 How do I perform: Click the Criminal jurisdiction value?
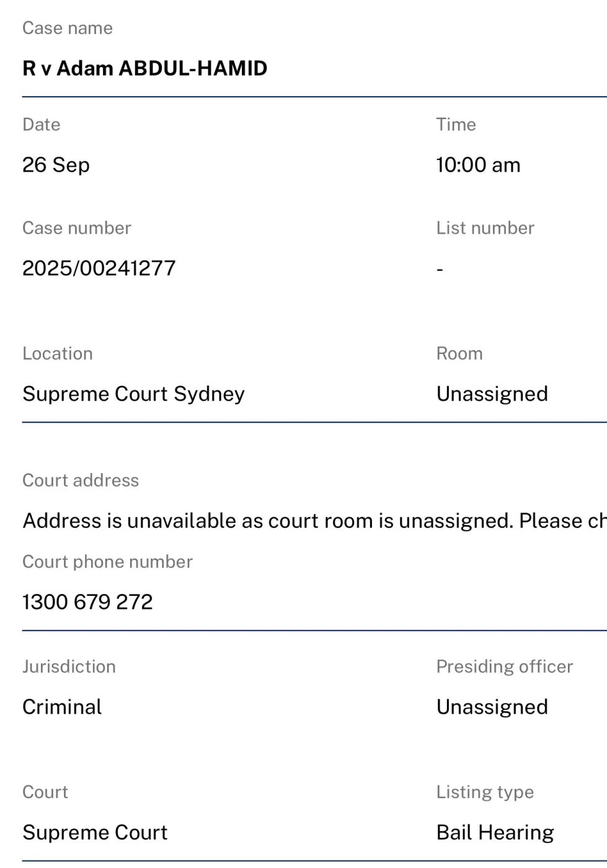pos(62,707)
